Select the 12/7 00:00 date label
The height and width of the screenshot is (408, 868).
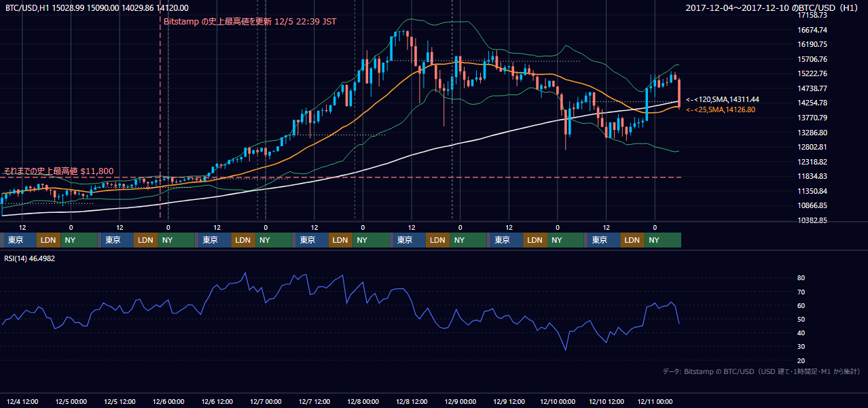click(266, 402)
